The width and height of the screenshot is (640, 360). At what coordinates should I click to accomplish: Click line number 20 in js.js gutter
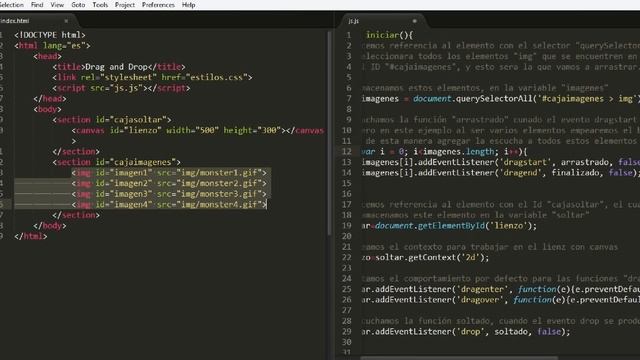347,237
